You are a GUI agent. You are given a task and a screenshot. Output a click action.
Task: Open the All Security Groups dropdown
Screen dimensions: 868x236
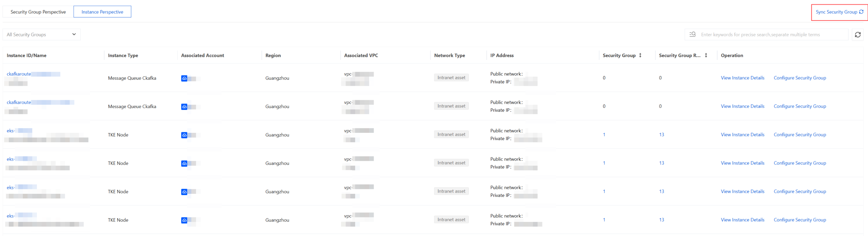(41, 34)
